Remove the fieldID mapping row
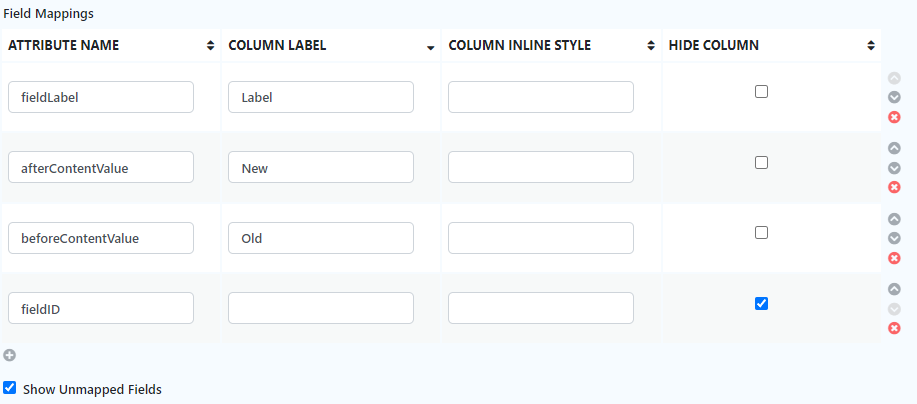This screenshot has width=917, height=404. [x=894, y=328]
